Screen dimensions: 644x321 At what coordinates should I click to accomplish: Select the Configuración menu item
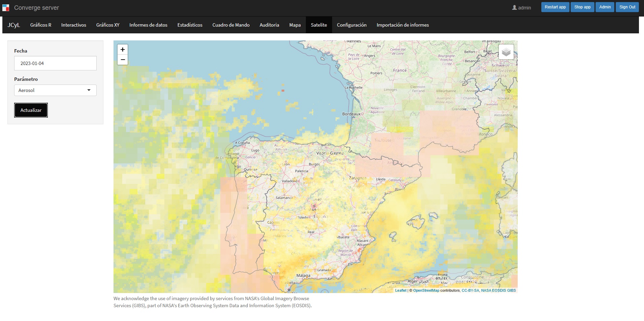tap(352, 25)
